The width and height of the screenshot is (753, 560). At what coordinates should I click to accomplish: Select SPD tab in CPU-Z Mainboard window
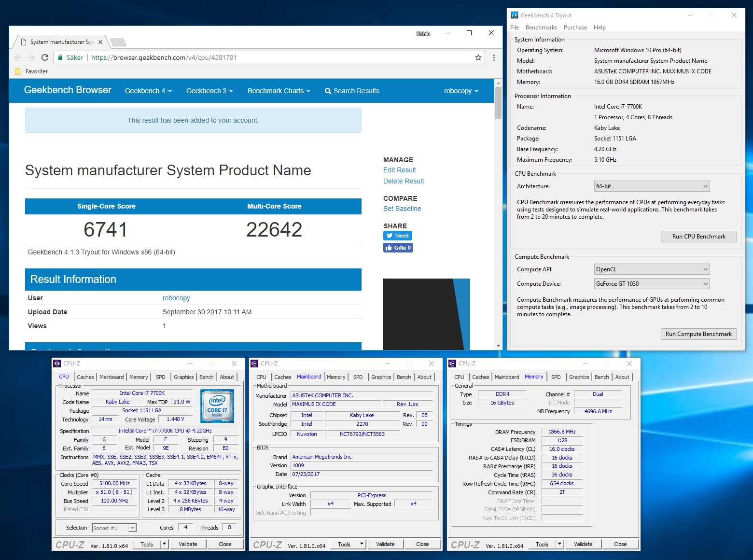pos(358,377)
